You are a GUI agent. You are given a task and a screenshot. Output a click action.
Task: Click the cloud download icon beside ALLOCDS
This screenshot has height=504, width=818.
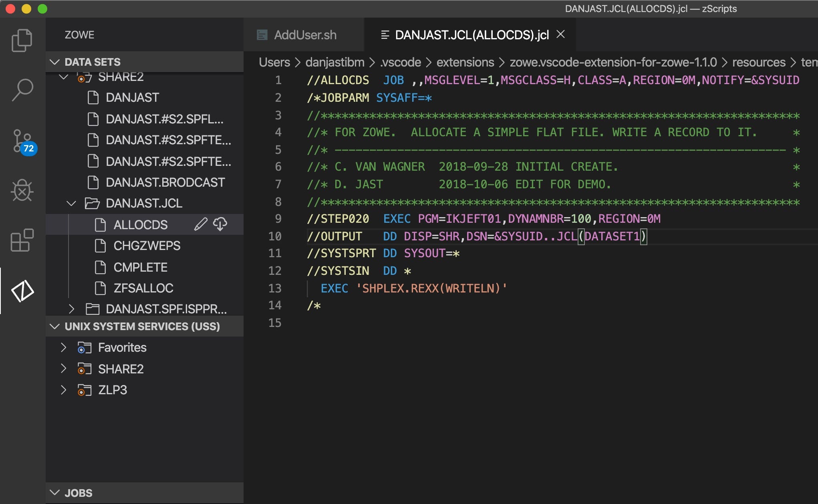[x=220, y=224]
